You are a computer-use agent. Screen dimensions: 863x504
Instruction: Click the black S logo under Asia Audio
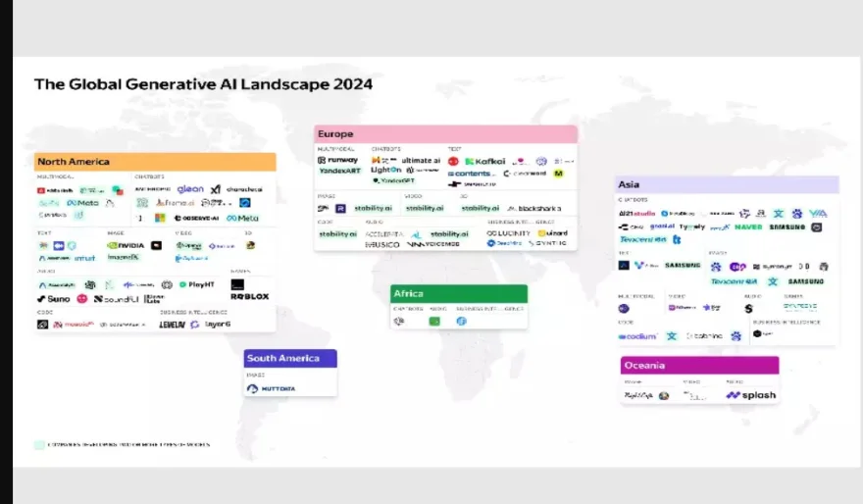click(x=748, y=309)
